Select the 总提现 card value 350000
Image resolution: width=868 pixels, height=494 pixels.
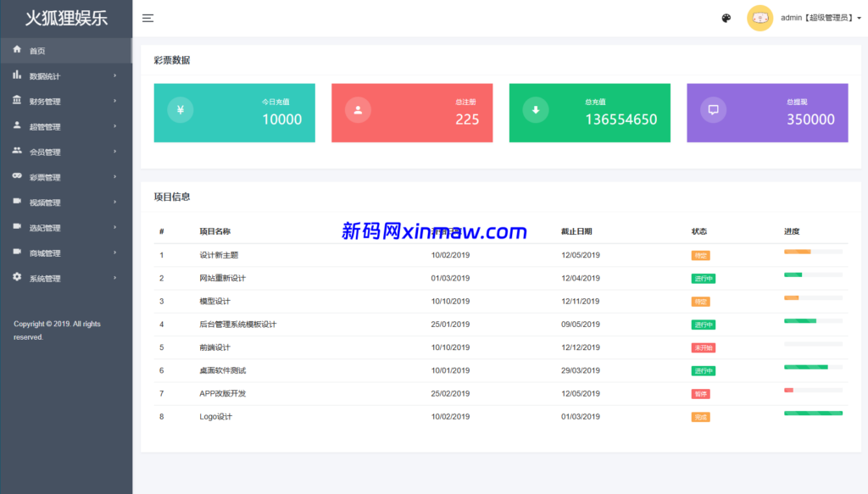811,119
